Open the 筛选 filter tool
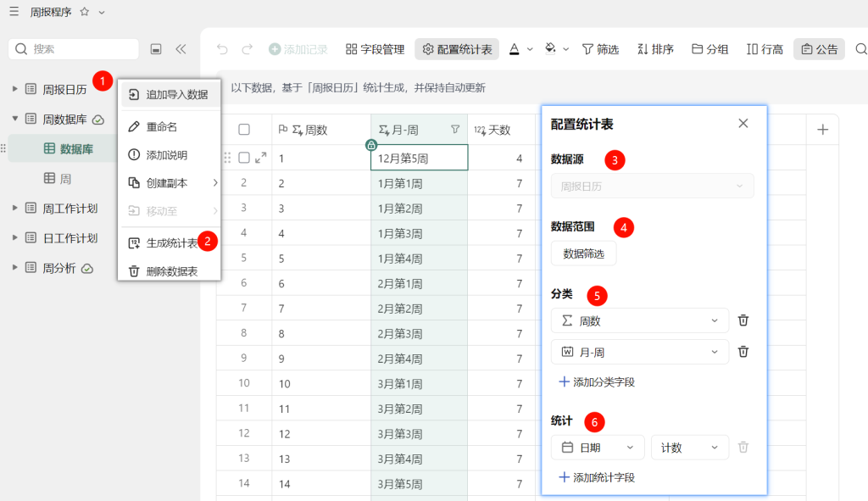This screenshot has height=501, width=868. click(601, 49)
